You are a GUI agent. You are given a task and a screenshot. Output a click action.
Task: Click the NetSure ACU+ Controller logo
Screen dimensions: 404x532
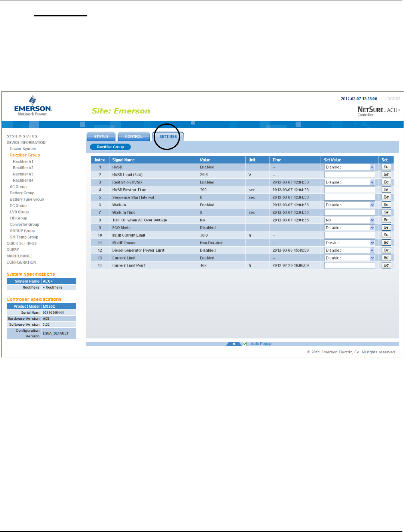(x=379, y=111)
